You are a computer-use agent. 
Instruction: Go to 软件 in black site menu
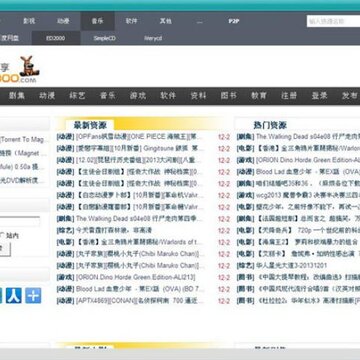168,96
